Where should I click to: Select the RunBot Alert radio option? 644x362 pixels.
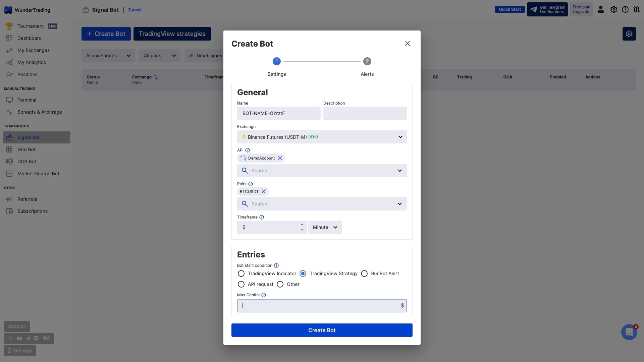pyautogui.click(x=364, y=274)
